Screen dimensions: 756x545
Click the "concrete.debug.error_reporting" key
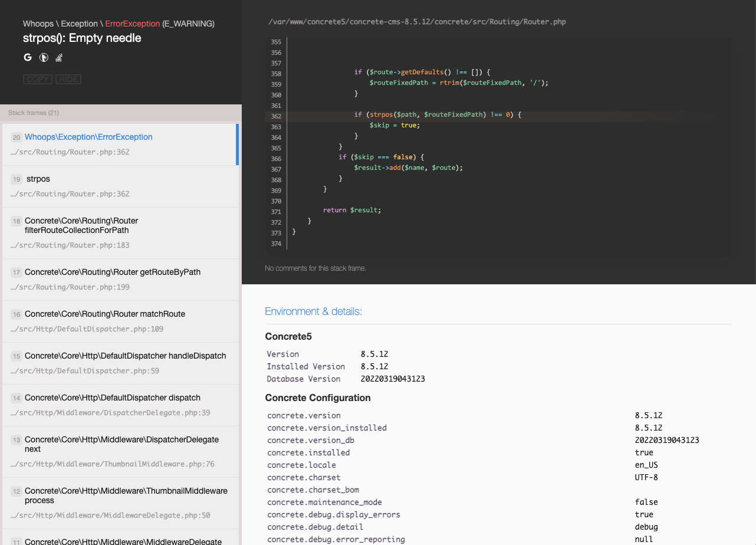(x=336, y=540)
